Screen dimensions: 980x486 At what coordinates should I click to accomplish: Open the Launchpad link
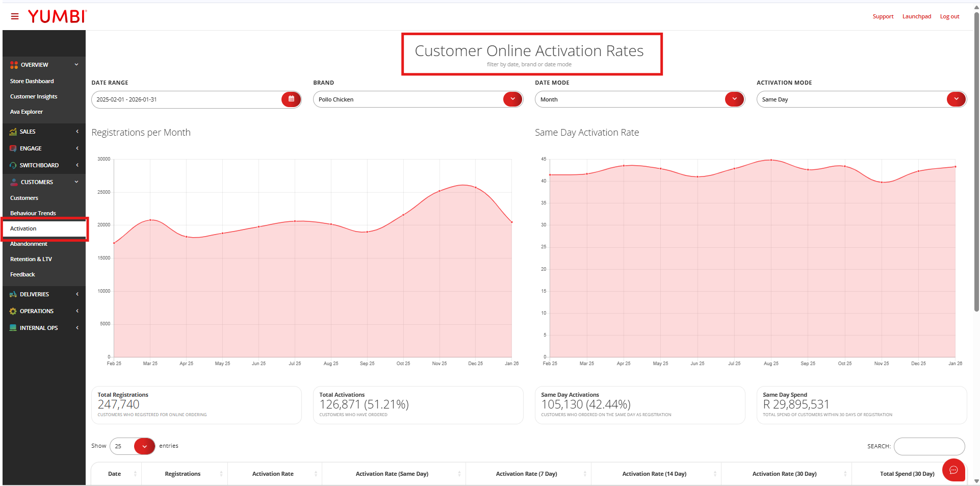coord(916,17)
